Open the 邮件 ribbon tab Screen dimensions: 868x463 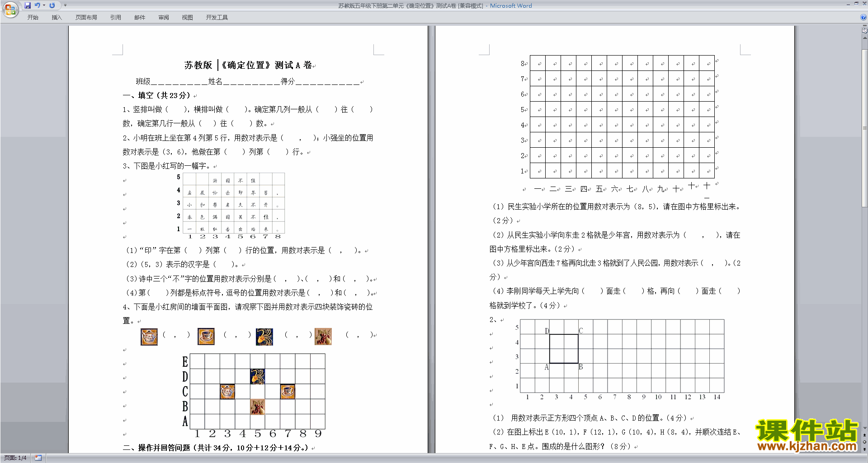click(x=140, y=18)
